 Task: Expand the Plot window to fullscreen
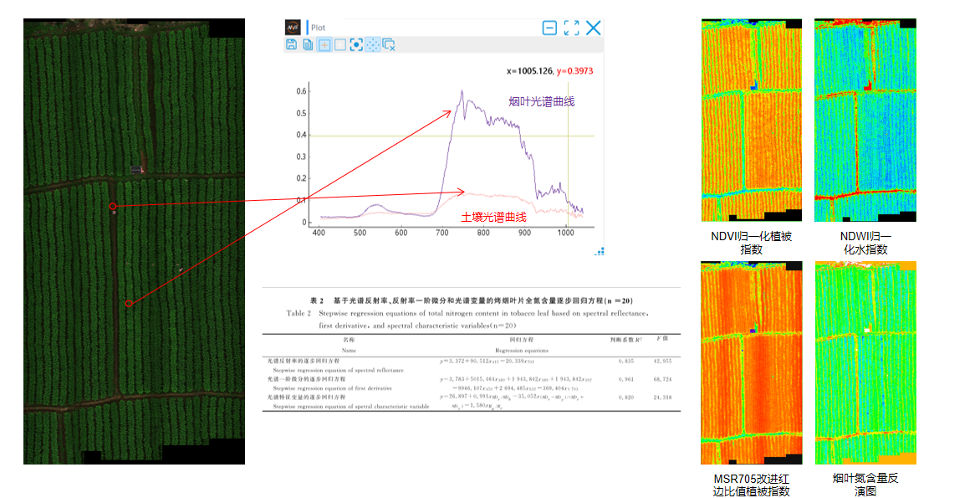pyautogui.click(x=571, y=28)
